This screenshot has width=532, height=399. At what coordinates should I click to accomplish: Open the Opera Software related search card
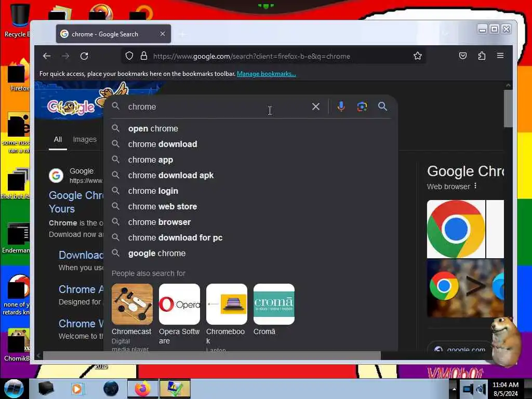pyautogui.click(x=179, y=314)
